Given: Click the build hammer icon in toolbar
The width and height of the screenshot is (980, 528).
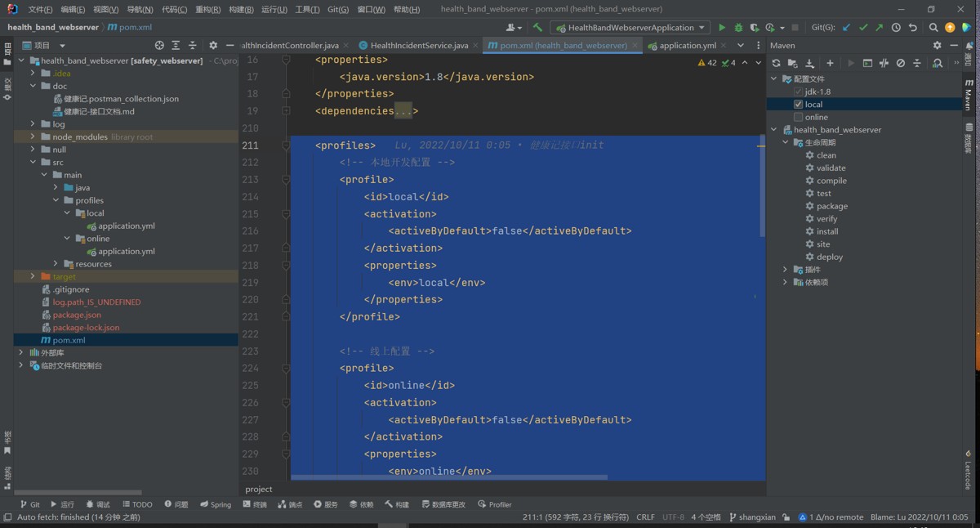Looking at the screenshot, I should pos(537,27).
